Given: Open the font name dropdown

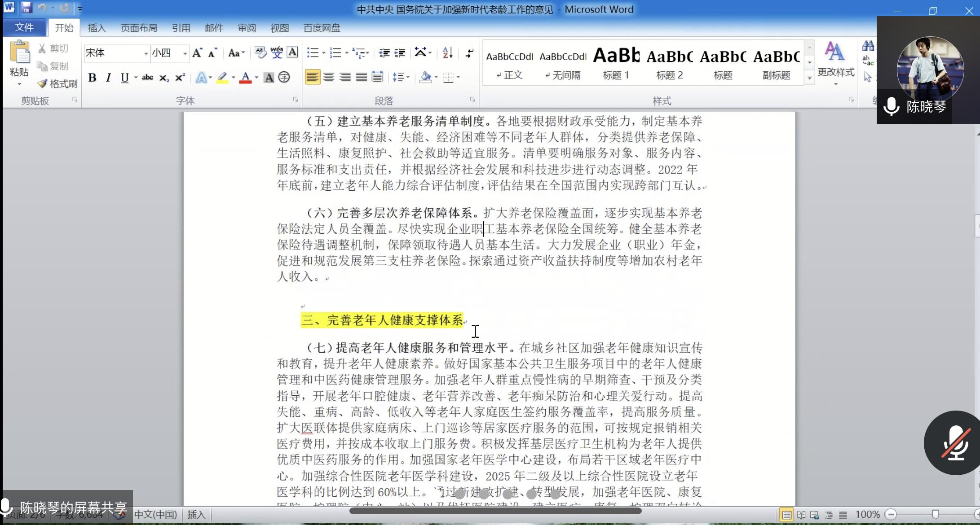Looking at the screenshot, I should pos(146,53).
